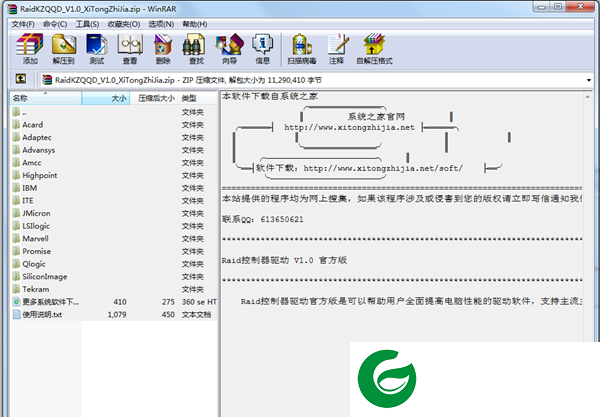This screenshot has width=600, height=417.
Task: Select the Acard folder icon
Action: (x=16, y=125)
